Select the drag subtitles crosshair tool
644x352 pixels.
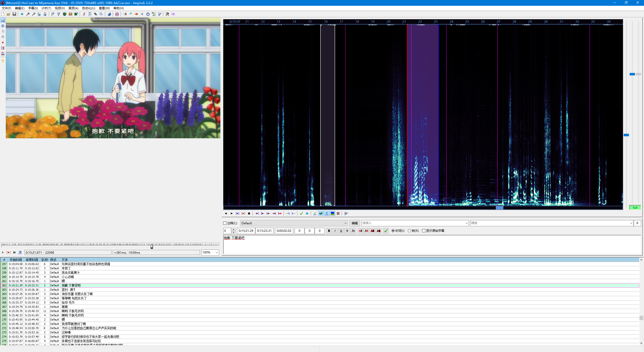pyautogui.click(x=3, y=26)
